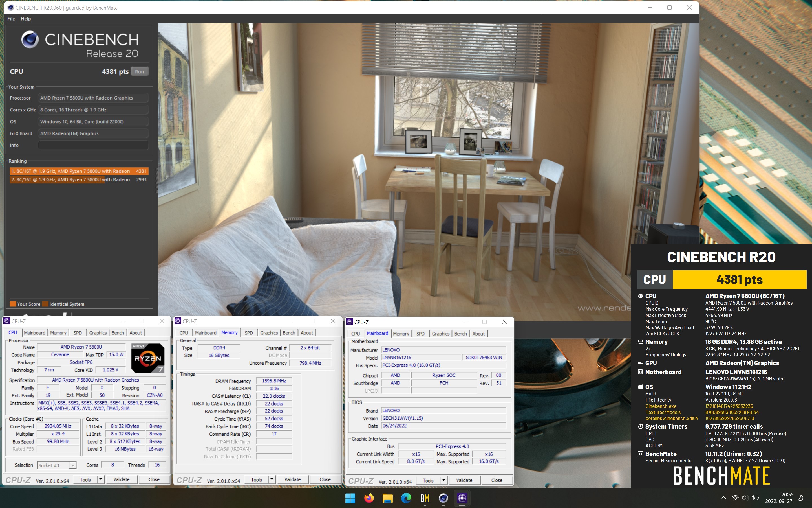Select second ranking entry scoring 2993
The width and height of the screenshot is (812, 508).
(79, 180)
